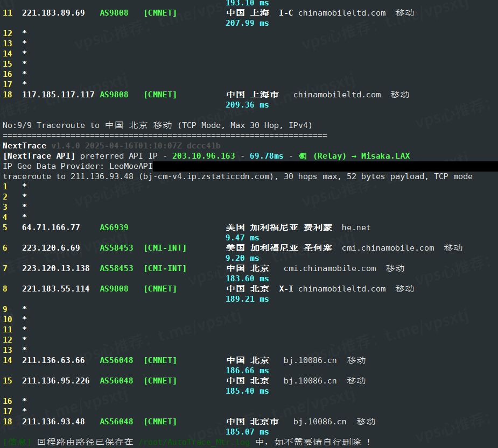Viewport: 498px width, 448px height.
Task: Select the 207.99 ms latency value
Action: click(247, 23)
